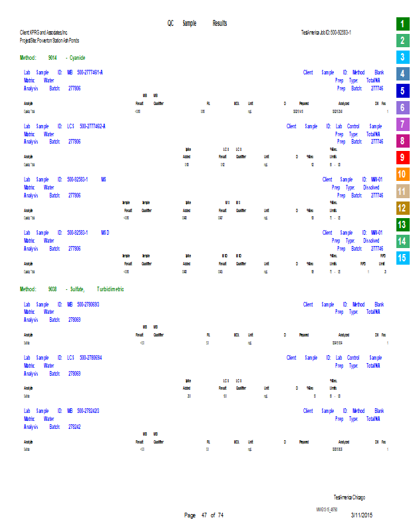411x532 pixels.
Task: Open the last section tab 15
Action: click(x=402, y=258)
